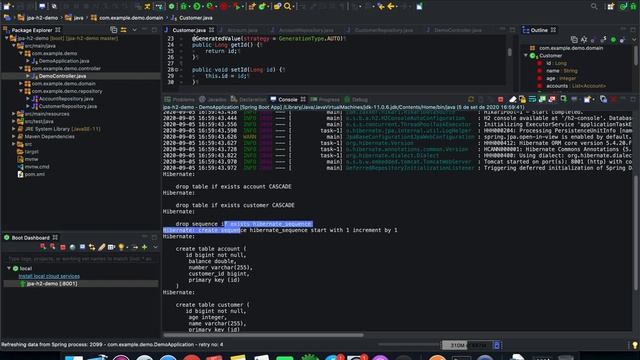Collapse Customer class in Outline
Screen dimensions: 640x360
point(526,56)
